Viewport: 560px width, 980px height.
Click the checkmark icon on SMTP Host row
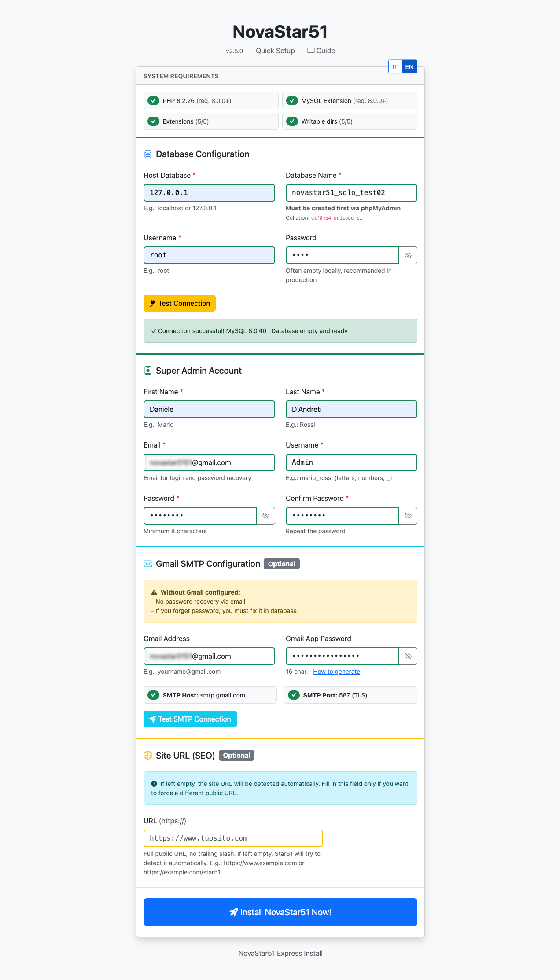point(153,695)
